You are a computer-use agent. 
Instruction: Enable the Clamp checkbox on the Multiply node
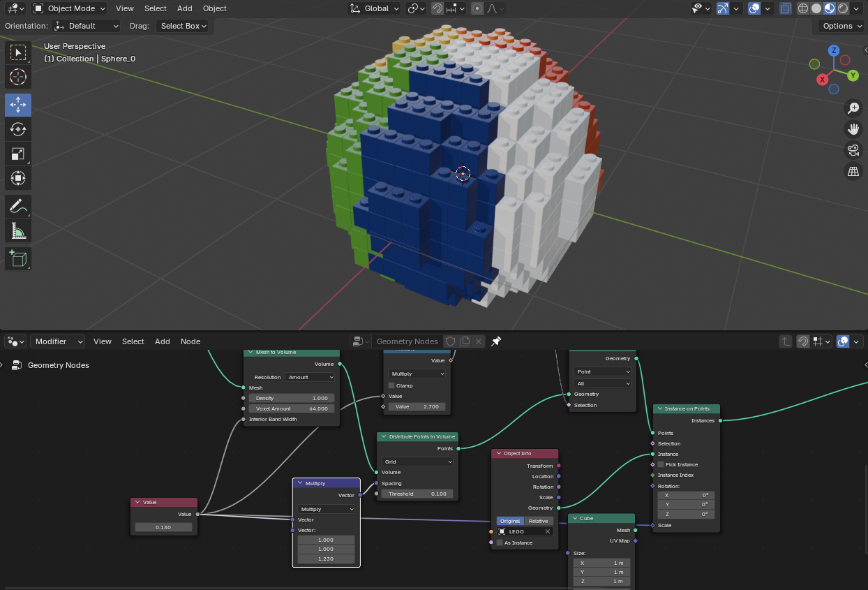(391, 385)
